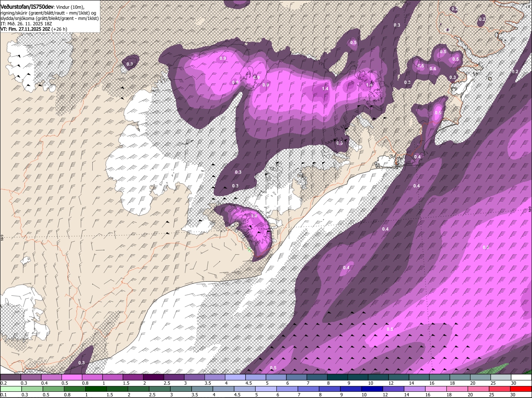
Task: Click the '0.1' label in lower legend
Action: click(x=3, y=395)
